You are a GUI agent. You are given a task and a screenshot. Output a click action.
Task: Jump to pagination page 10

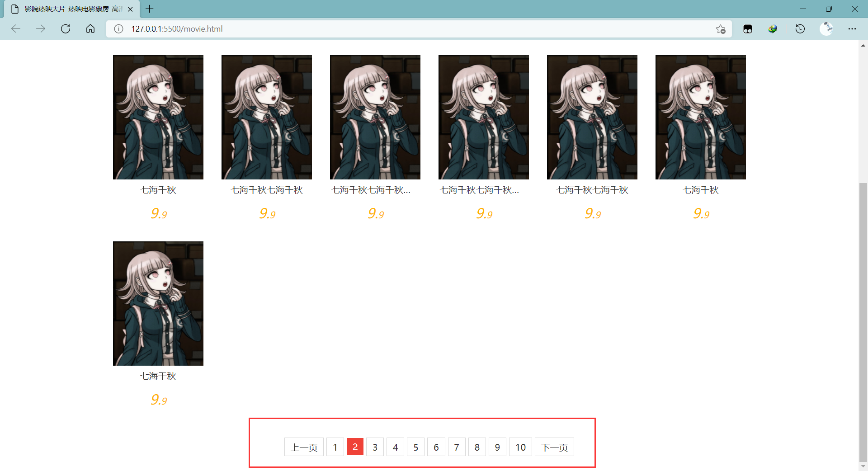point(520,447)
